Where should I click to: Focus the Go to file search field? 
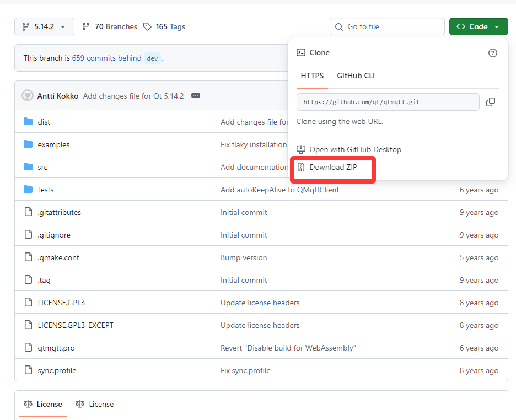(387, 26)
